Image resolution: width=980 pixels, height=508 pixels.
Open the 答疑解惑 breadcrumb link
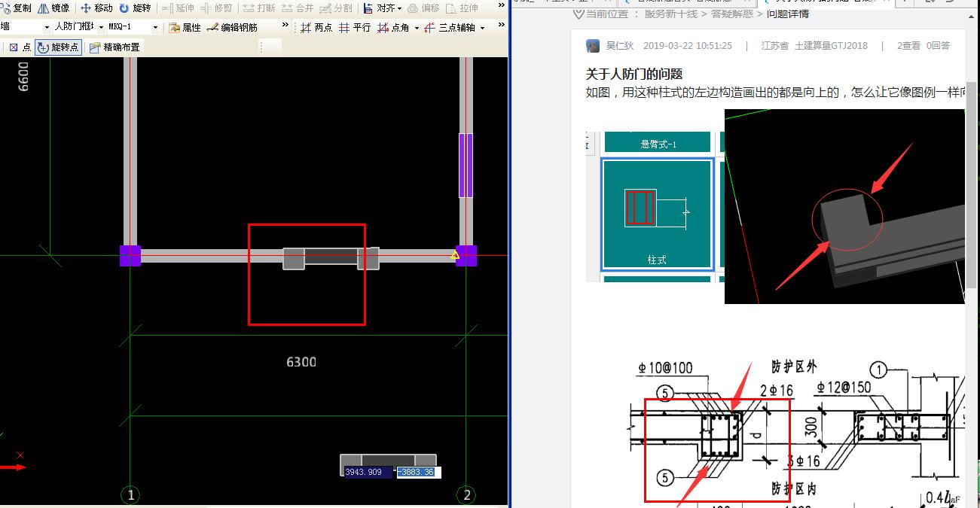click(x=732, y=14)
